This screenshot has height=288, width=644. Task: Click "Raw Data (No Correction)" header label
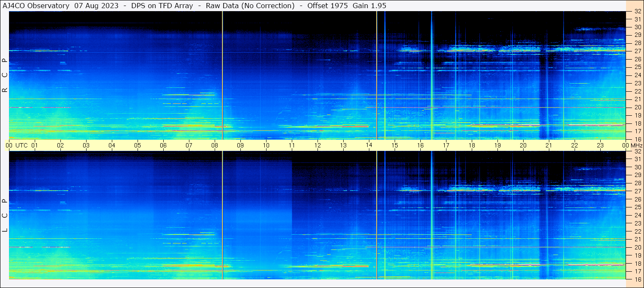click(250, 6)
